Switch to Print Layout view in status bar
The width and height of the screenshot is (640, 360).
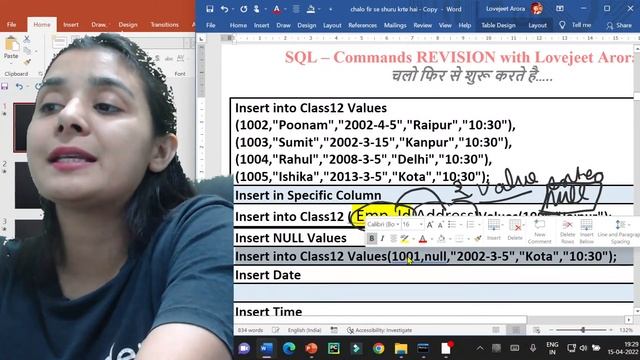pos(516,330)
